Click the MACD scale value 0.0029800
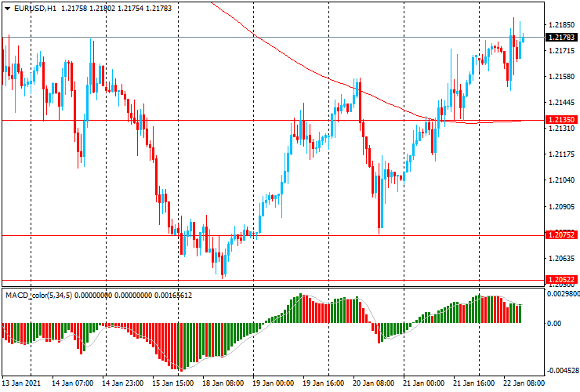This screenshot has width=580, height=392. [x=563, y=293]
